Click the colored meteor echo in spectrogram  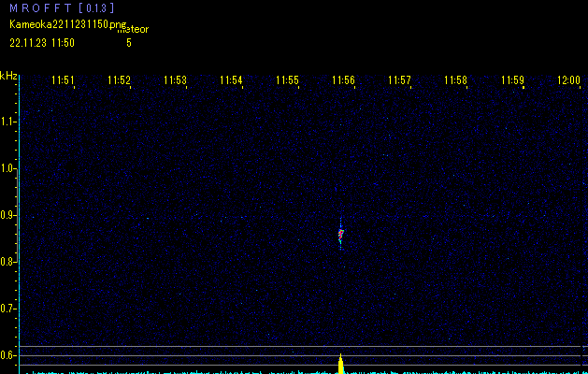[341, 236]
